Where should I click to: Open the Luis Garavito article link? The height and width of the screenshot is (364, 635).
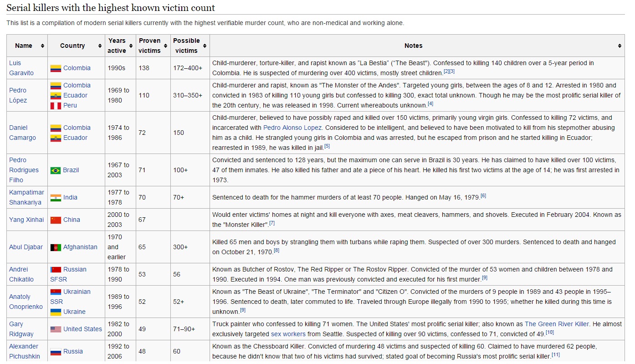pos(21,68)
